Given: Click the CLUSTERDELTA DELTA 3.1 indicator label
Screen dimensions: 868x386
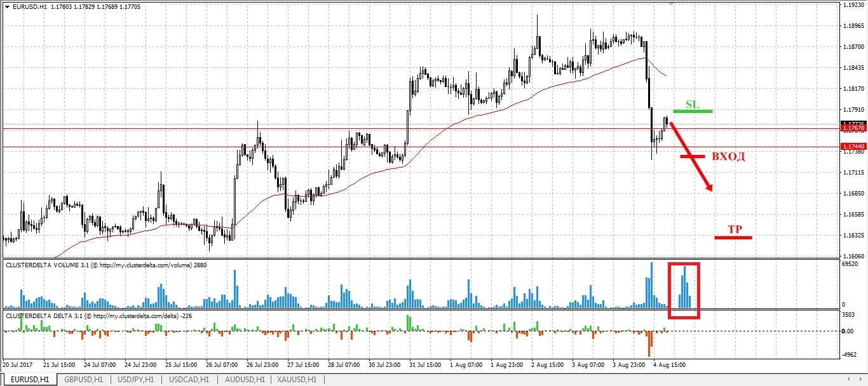Looking at the screenshot, I should click(98, 315).
